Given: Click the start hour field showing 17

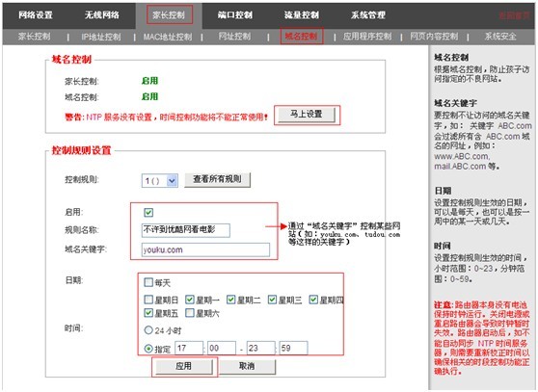Looking at the screenshot, I should (x=189, y=348).
